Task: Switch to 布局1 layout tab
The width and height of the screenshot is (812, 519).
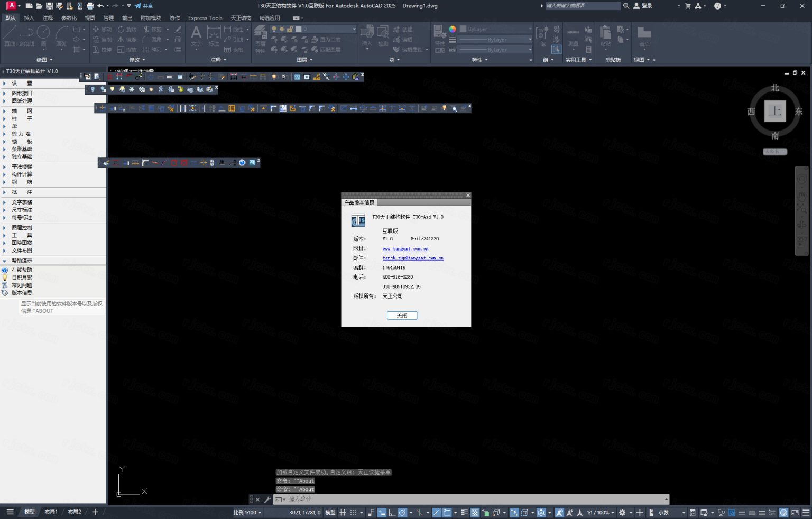Action: [51, 512]
